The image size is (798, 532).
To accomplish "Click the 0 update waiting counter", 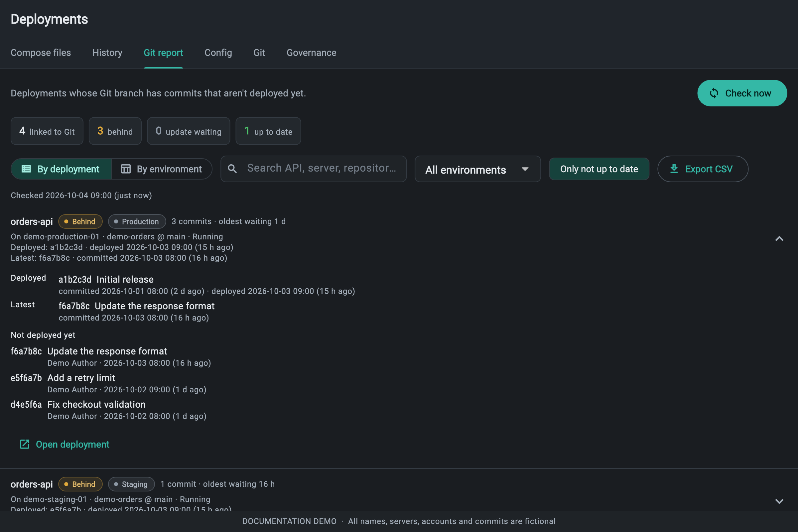I will click(x=188, y=131).
